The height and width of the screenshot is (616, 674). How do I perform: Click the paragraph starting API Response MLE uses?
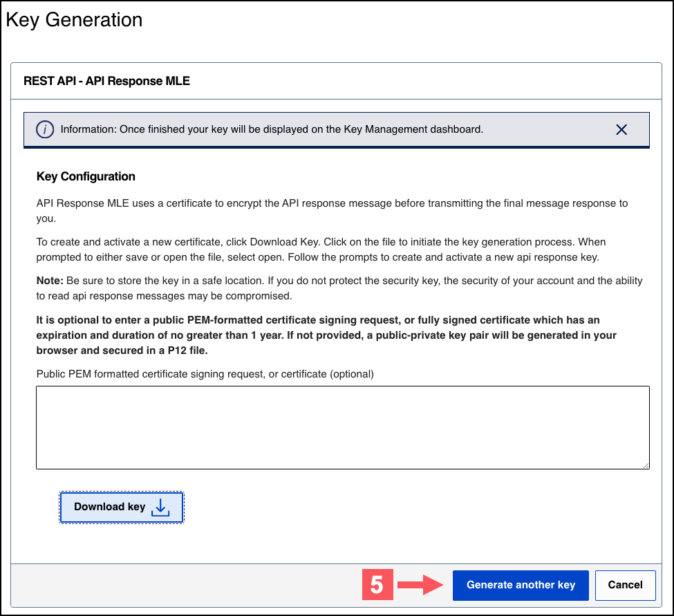[332, 210]
